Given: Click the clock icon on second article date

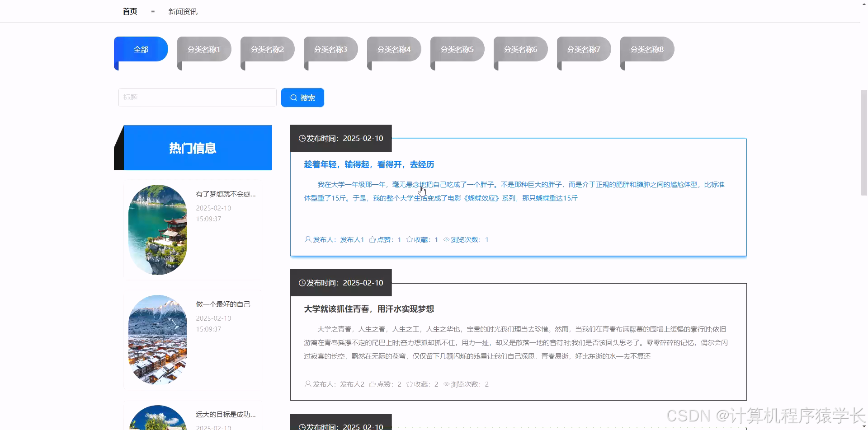Looking at the screenshot, I should [302, 283].
